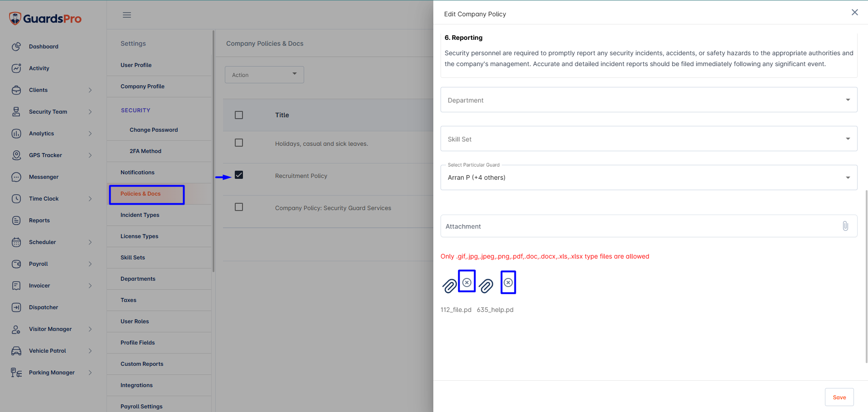
Task: Click the Payroll wallet icon
Action: (16, 264)
